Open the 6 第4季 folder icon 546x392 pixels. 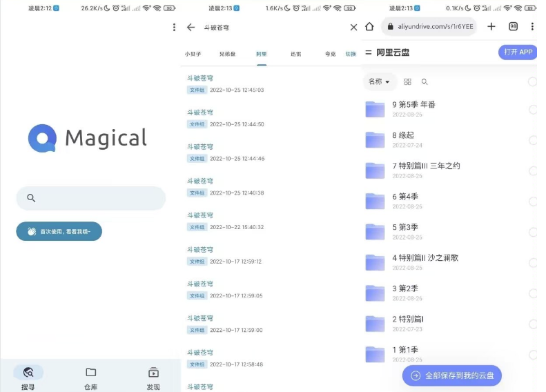pyautogui.click(x=375, y=201)
